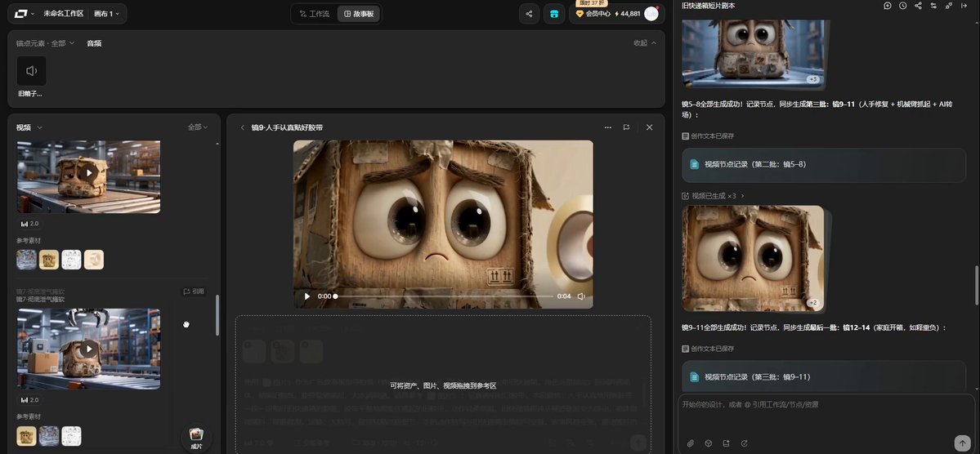Screen dimensions: 980x454
Task: Open the app logo menu at top-left
Action: tap(24, 14)
